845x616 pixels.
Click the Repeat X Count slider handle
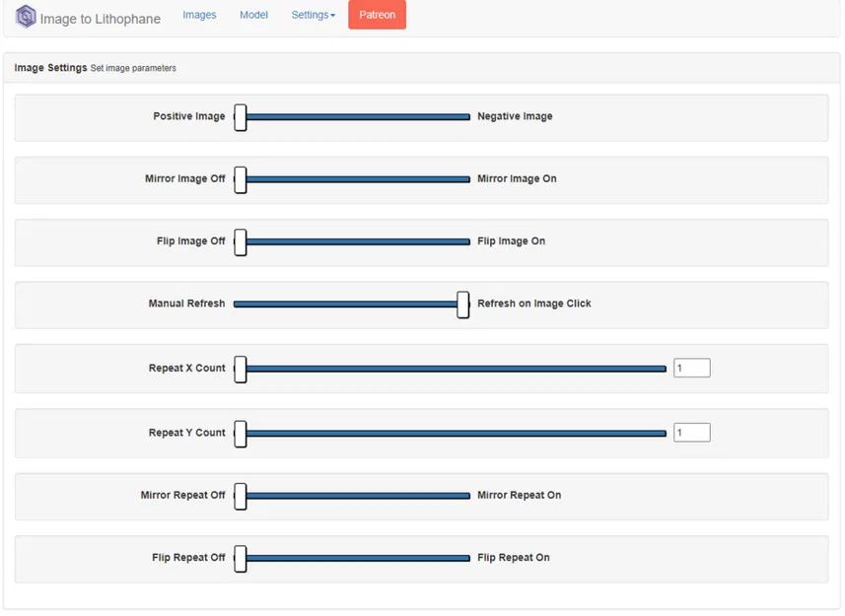(241, 369)
